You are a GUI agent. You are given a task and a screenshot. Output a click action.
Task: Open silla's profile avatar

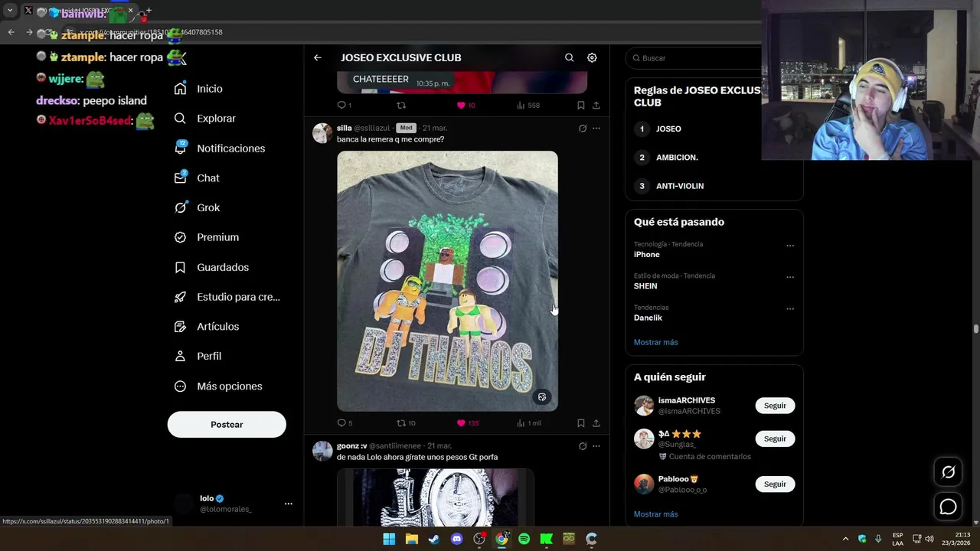322,133
